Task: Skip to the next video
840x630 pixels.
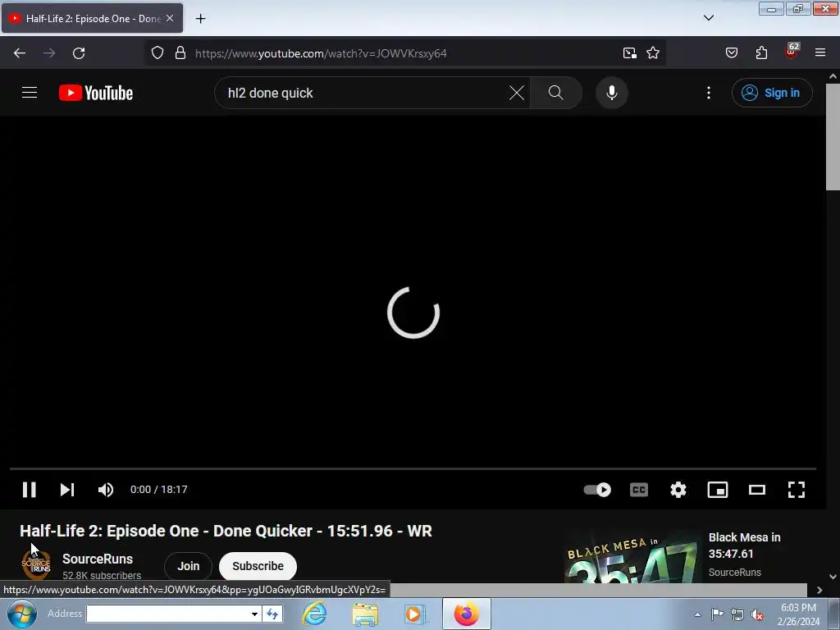Action: click(67, 490)
